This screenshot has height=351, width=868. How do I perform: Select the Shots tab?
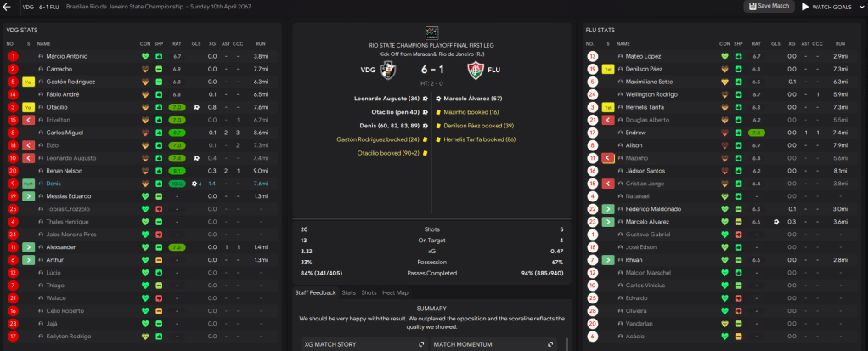369,292
